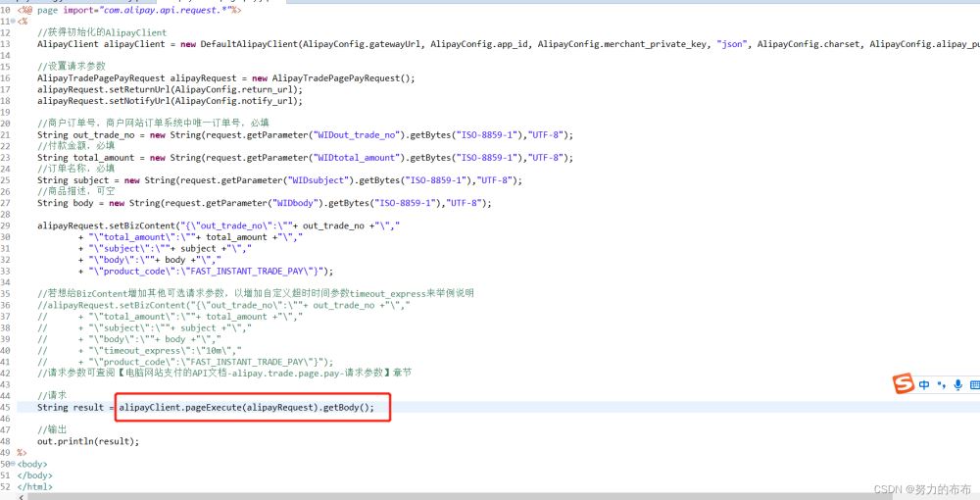Place cursor in highlighted pageExecute call
980x500 pixels.
[247, 407]
